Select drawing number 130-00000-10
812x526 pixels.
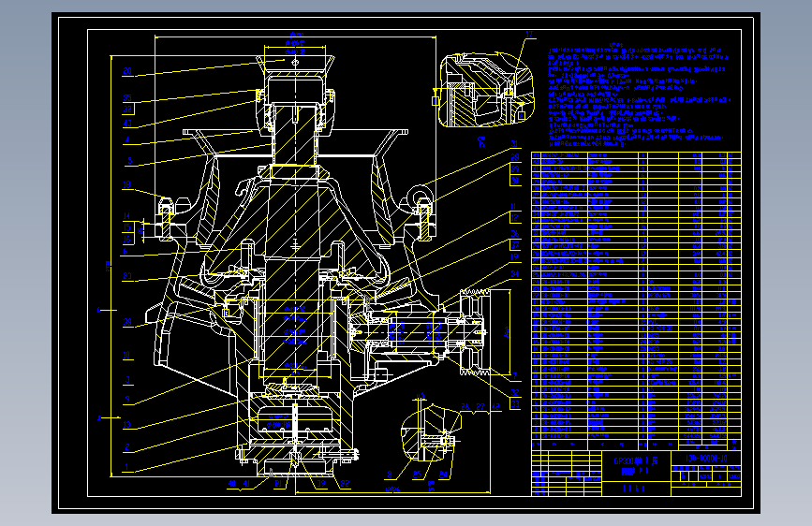(x=706, y=459)
